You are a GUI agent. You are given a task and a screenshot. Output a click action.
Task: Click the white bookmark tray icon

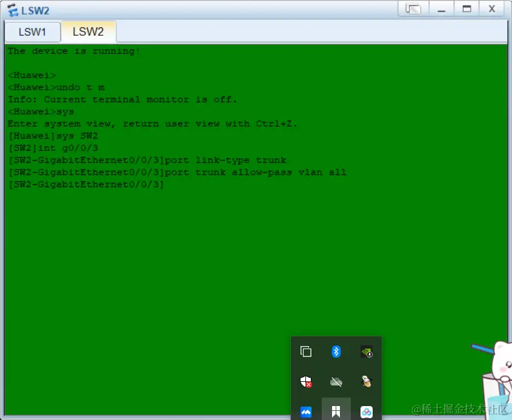336,412
